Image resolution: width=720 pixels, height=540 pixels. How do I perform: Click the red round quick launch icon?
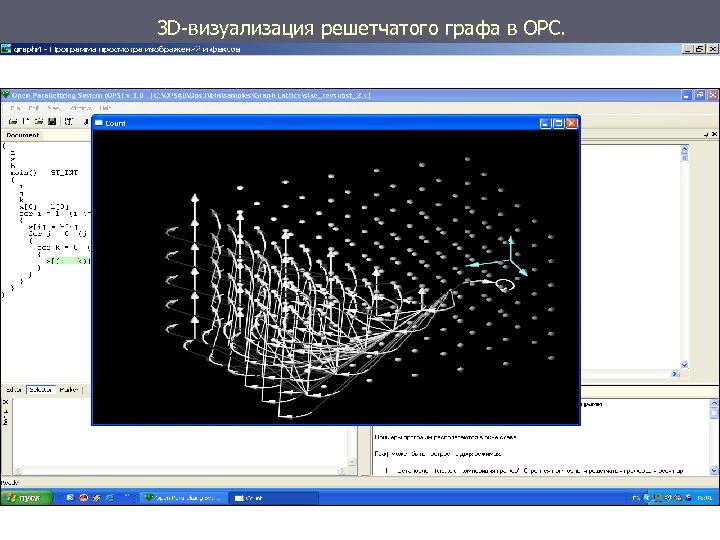point(84,498)
